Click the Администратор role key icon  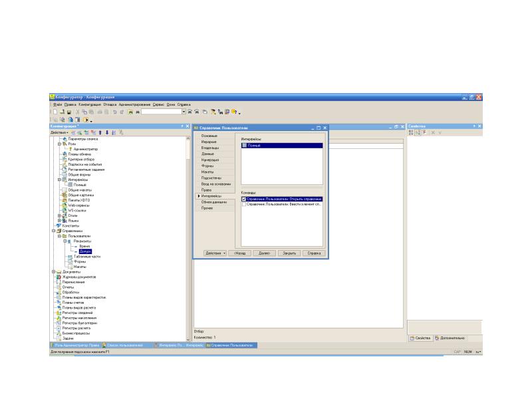70,149
